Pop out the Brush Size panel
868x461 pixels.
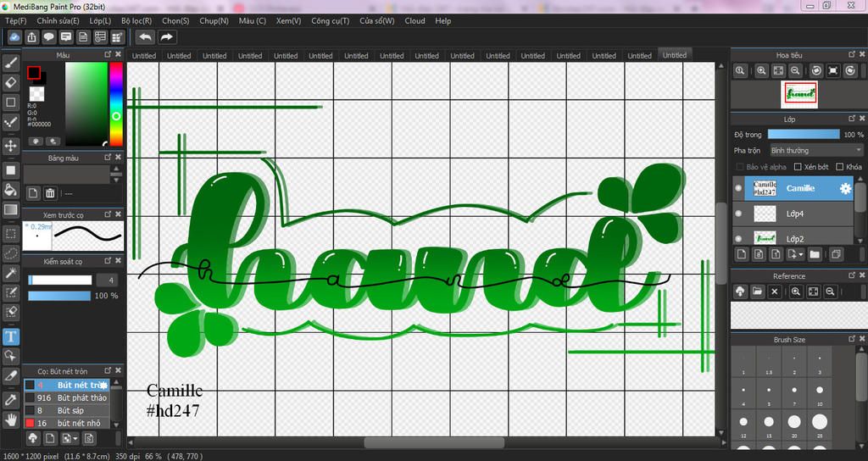pyautogui.click(x=852, y=339)
